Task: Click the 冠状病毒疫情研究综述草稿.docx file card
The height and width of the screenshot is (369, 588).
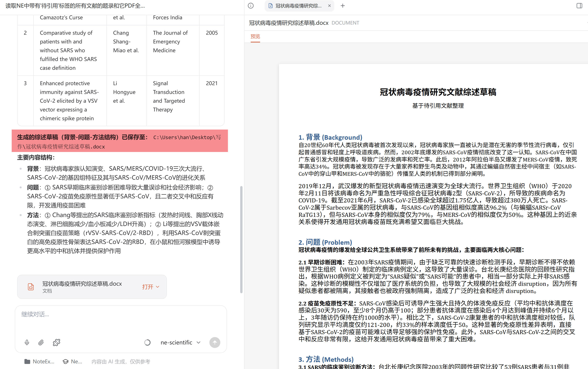Action: pyautogui.click(x=92, y=287)
